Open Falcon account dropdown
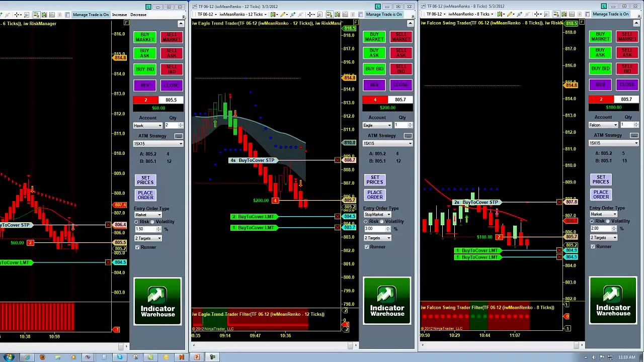 point(603,125)
